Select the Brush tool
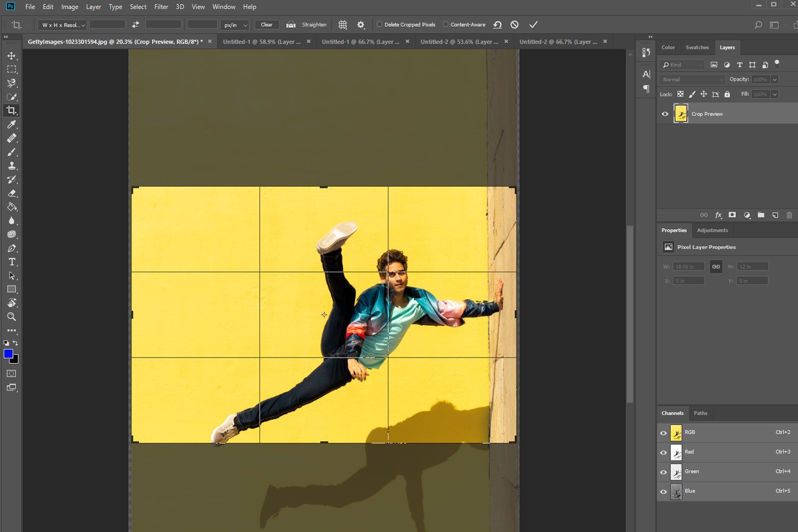Viewport: 798px width, 532px height. [11, 152]
